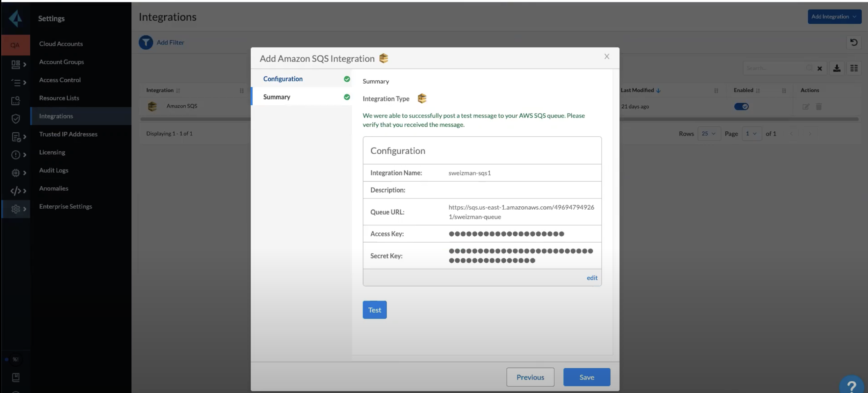Click the edit pencil icon for Amazon SQS row
This screenshot has height=393, width=868.
click(806, 107)
